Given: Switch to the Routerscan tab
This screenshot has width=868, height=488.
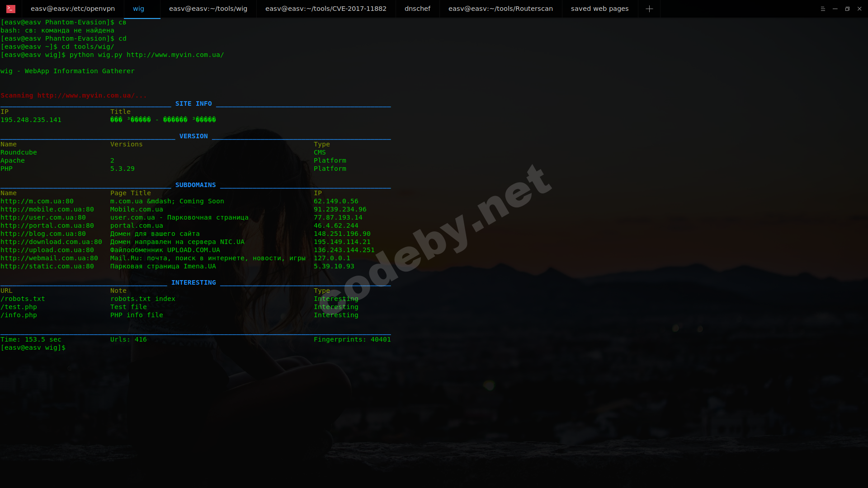Looking at the screenshot, I should pos(500,9).
